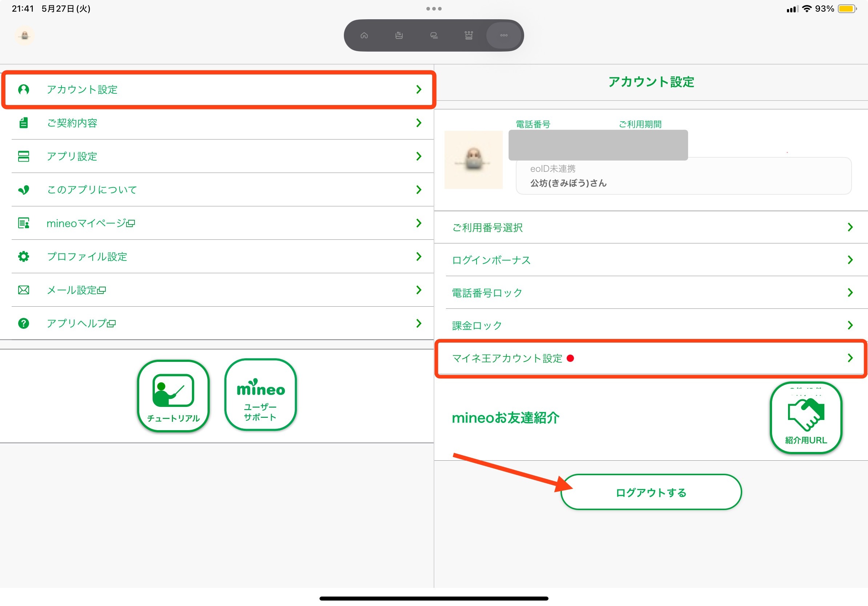Tap the home icon in top navigation bar
This screenshot has width=868, height=606.
tap(364, 36)
